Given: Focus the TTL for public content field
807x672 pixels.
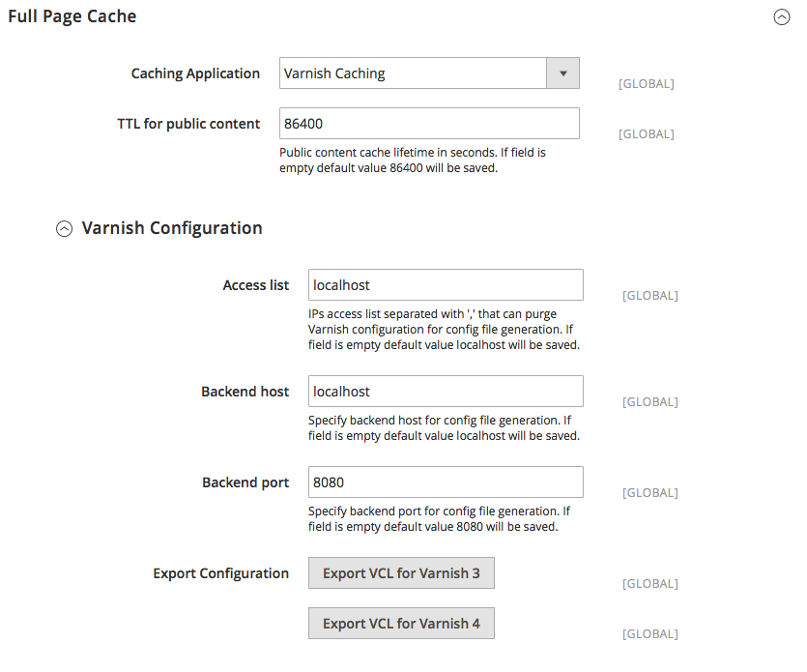Looking at the screenshot, I should pos(429,124).
